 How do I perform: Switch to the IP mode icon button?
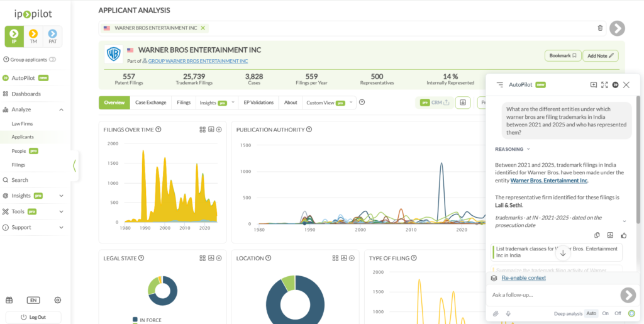pyautogui.click(x=14, y=36)
